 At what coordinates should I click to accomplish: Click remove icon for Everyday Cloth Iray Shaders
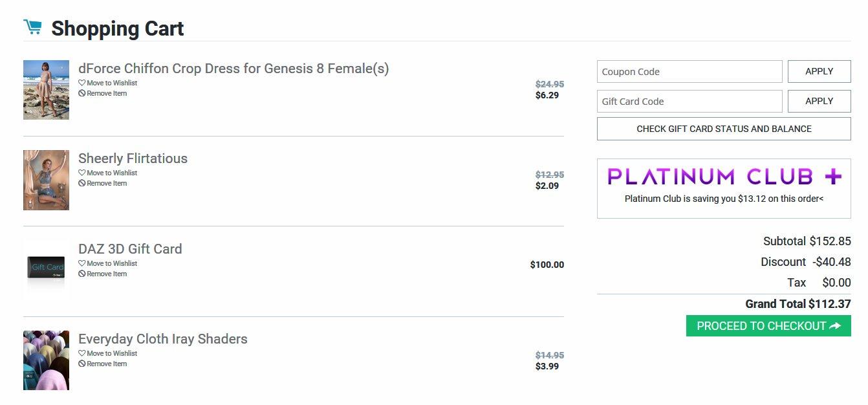click(x=81, y=364)
